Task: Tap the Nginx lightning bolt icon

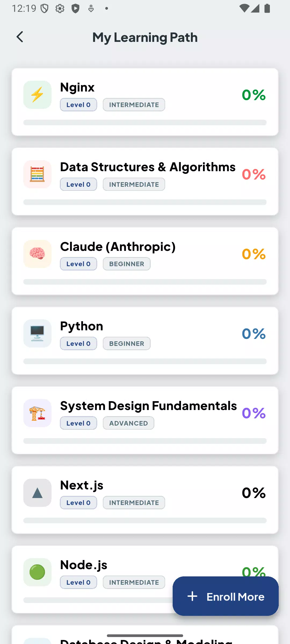Action: [x=37, y=95]
